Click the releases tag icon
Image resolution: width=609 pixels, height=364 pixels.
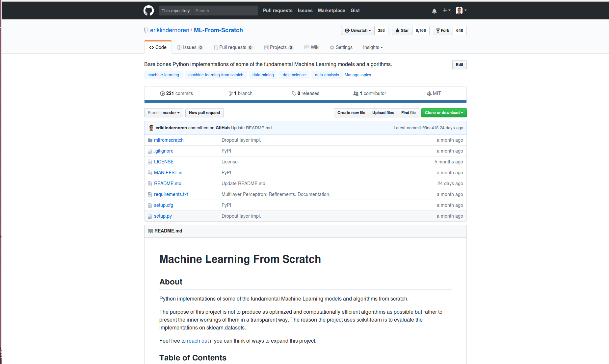tap(294, 94)
